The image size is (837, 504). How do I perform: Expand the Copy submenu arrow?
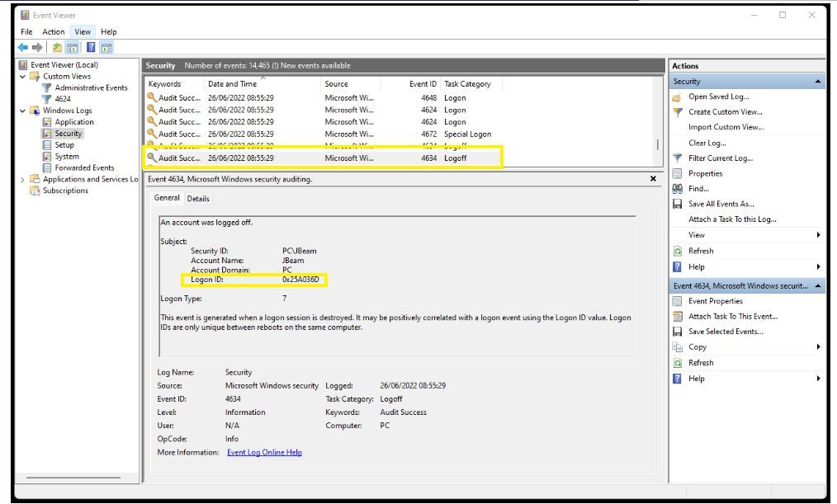(818, 347)
